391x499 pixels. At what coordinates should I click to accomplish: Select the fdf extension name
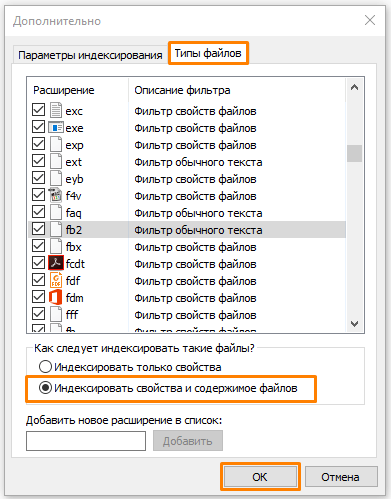point(73,281)
